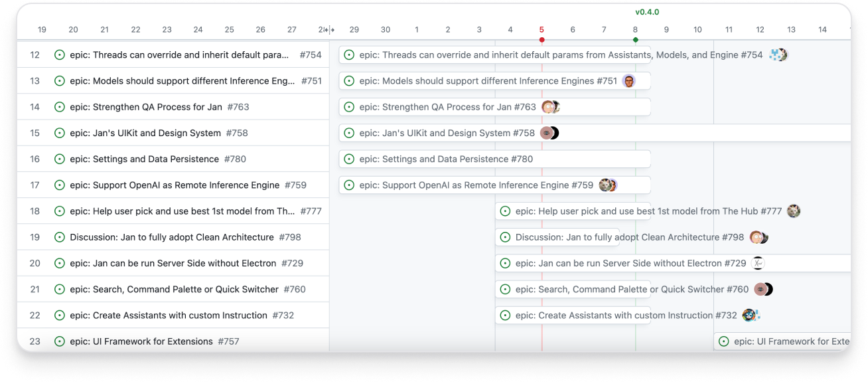Click assignee avatars on Threads override bar #754
Viewport: 868px width, 382px height.
pyautogui.click(x=778, y=55)
